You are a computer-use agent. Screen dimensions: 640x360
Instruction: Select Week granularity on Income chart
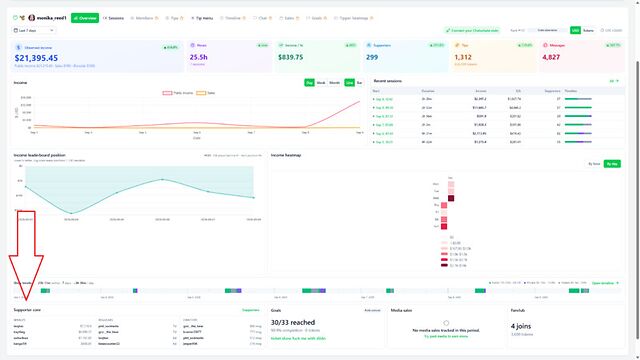[321, 83]
